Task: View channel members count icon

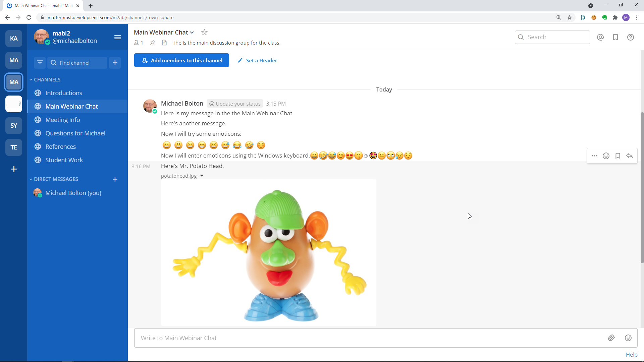Action: (x=139, y=43)
